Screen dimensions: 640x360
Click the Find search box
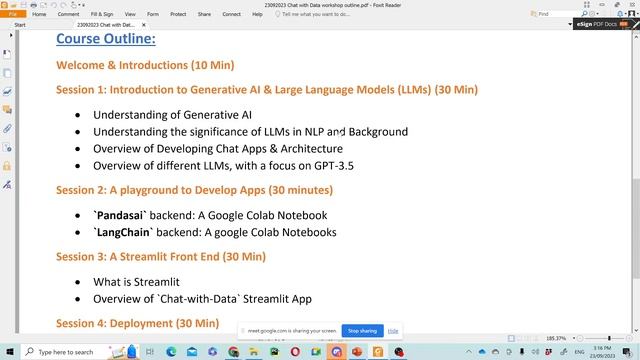coord(558,14)
